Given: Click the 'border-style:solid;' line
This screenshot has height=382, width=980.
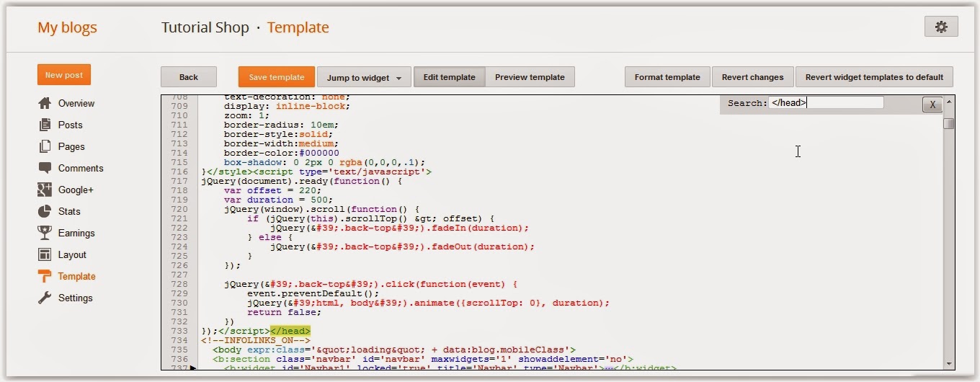Looking at the screenshot, I should coord(278,134).
